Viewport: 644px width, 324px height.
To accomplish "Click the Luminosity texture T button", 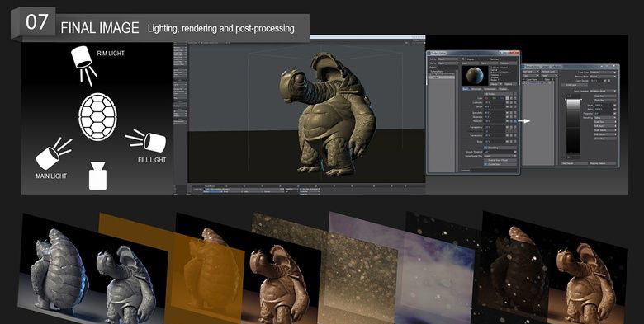I will 515,102.
